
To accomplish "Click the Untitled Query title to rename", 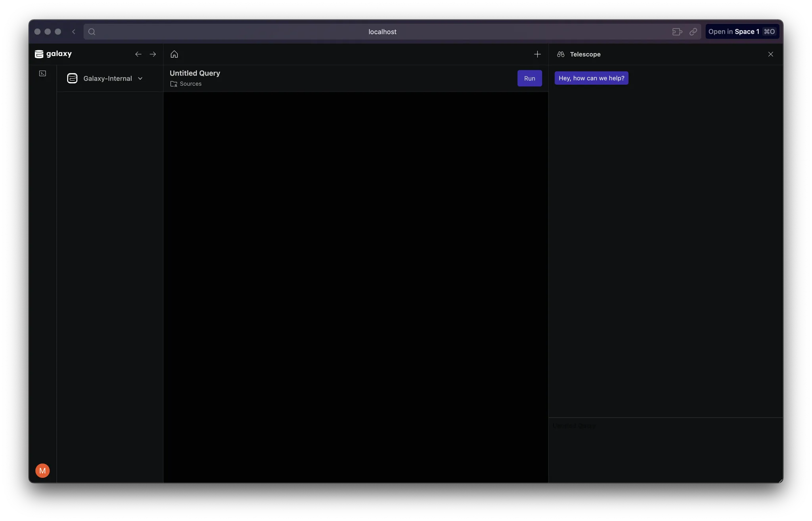I will pos(195,73).
